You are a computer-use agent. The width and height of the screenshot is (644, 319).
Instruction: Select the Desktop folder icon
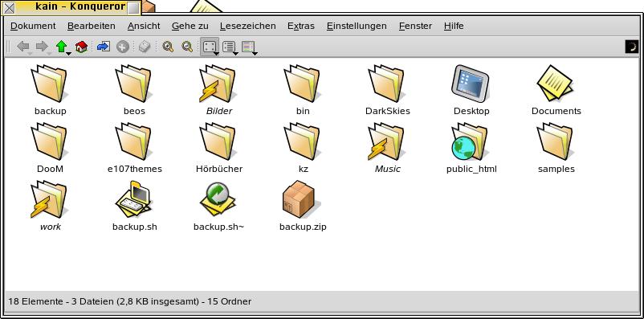tap(471, 91)
